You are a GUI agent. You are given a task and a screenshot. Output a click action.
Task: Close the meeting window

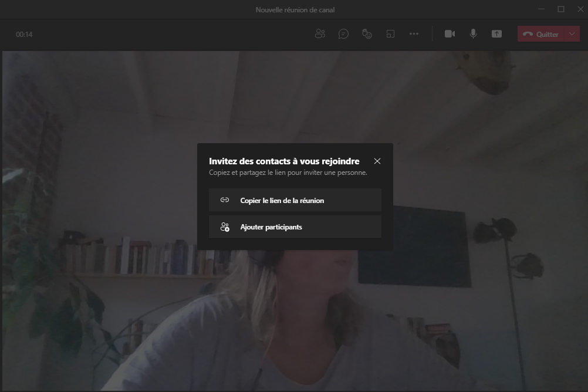[580, 9]
